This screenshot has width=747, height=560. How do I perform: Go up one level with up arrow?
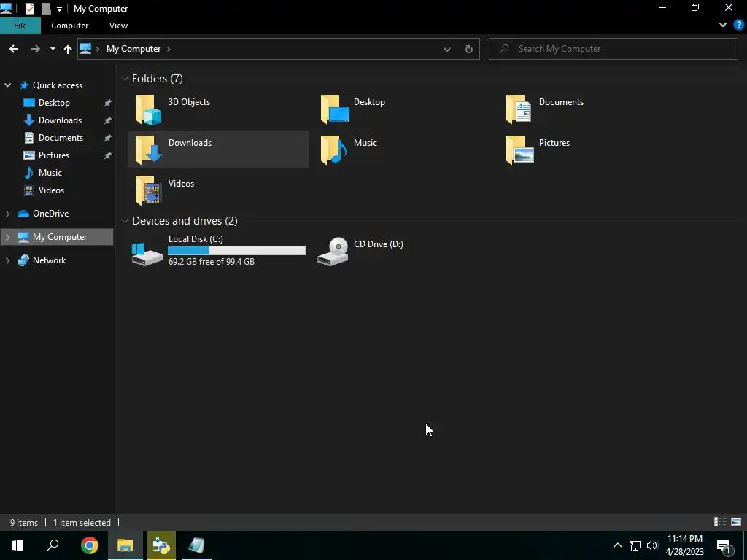[x=68, y=49]
